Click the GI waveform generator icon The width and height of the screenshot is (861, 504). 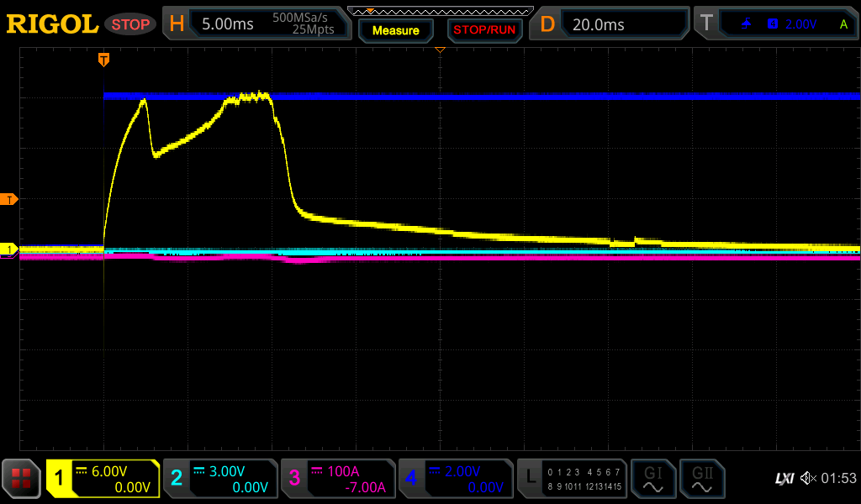[652, 479]
